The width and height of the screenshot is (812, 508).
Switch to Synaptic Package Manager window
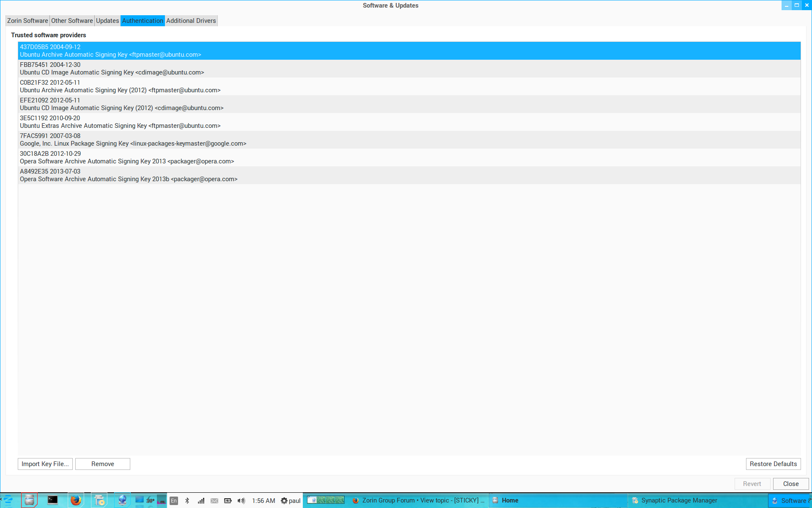[x=678, y=500]
